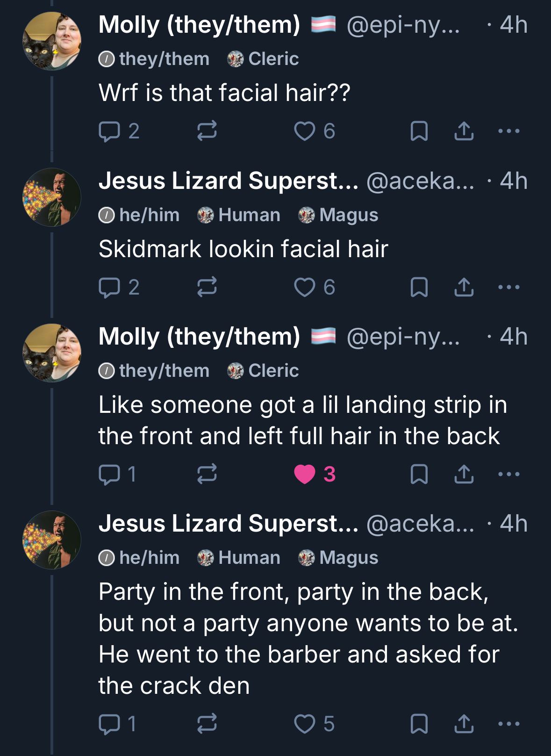Viewport: 551px width, 756px height.
Task: Open more options on "Wrf is that facial hair??" post
Action: click(x=508, y=131)
